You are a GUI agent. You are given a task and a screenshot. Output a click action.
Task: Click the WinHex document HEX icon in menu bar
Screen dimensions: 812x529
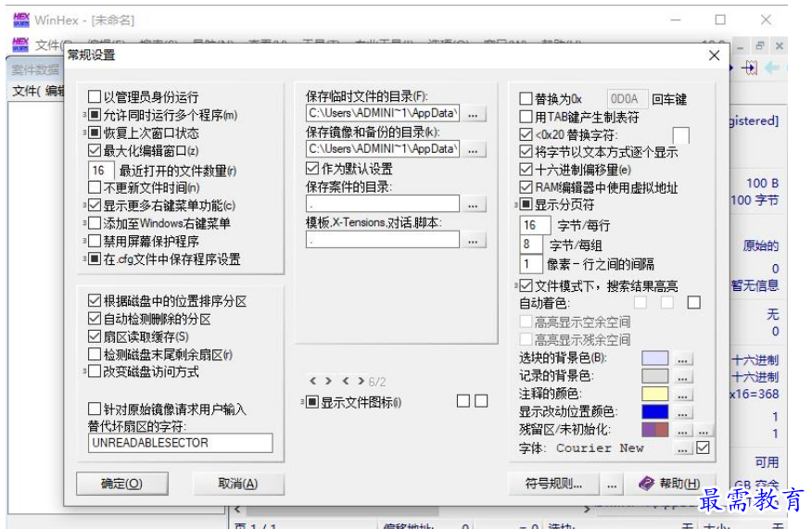[20, 44]
